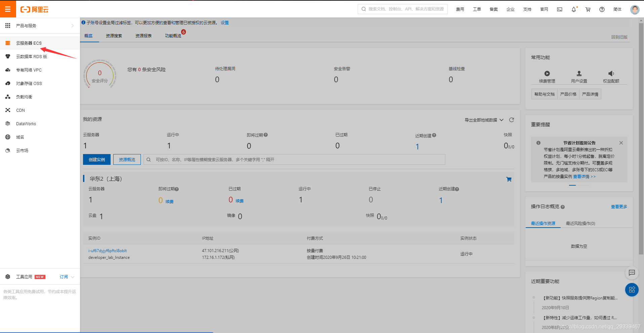The height and width of the screenshot is (333, 644).
Task: Switch to the 概览 tab
Action: [88, 36]
